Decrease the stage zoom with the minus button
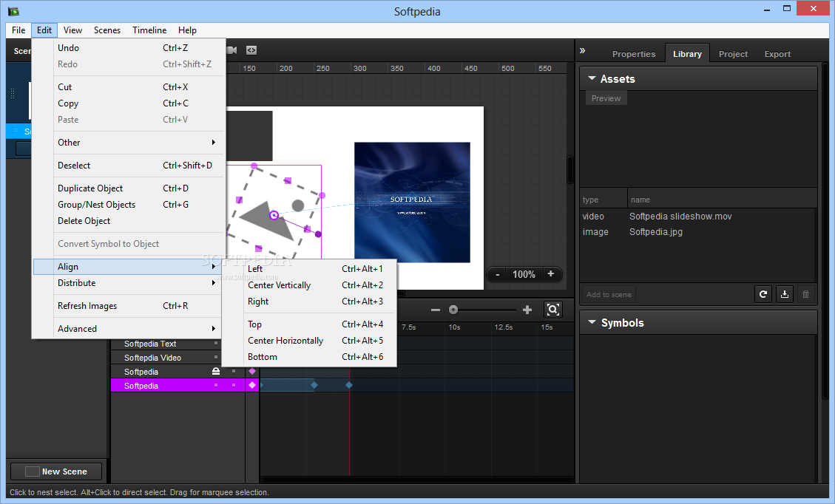The width and height of the screenshot is (835, 504). pos(498,274)
